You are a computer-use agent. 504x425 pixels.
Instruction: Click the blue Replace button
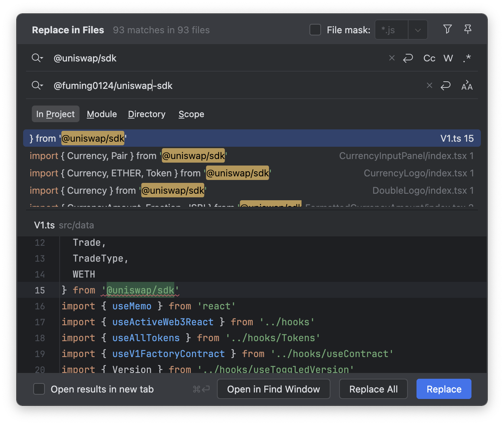(444, 389)
